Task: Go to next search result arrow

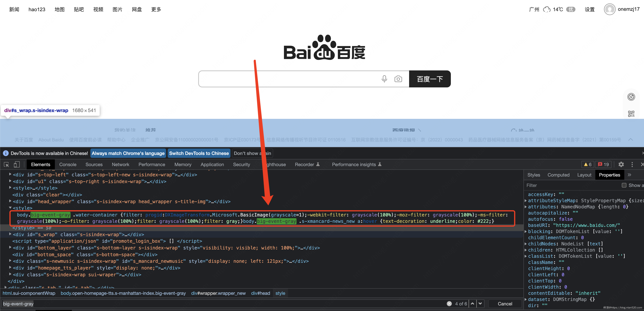Action: 480,303
